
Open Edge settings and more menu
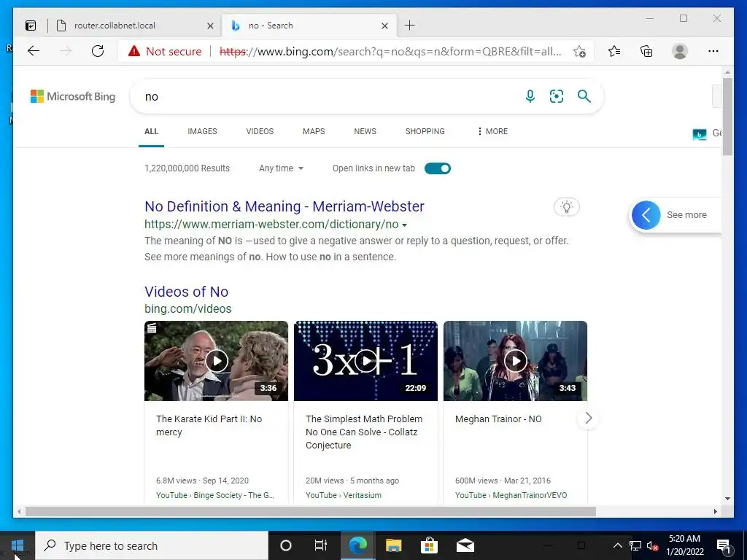point(713,51)
